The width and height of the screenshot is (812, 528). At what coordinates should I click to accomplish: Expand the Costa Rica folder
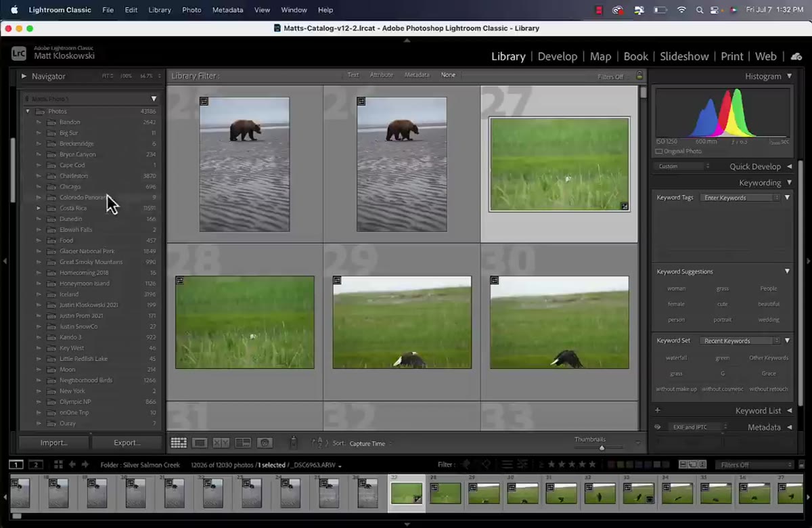click(39, 208)
